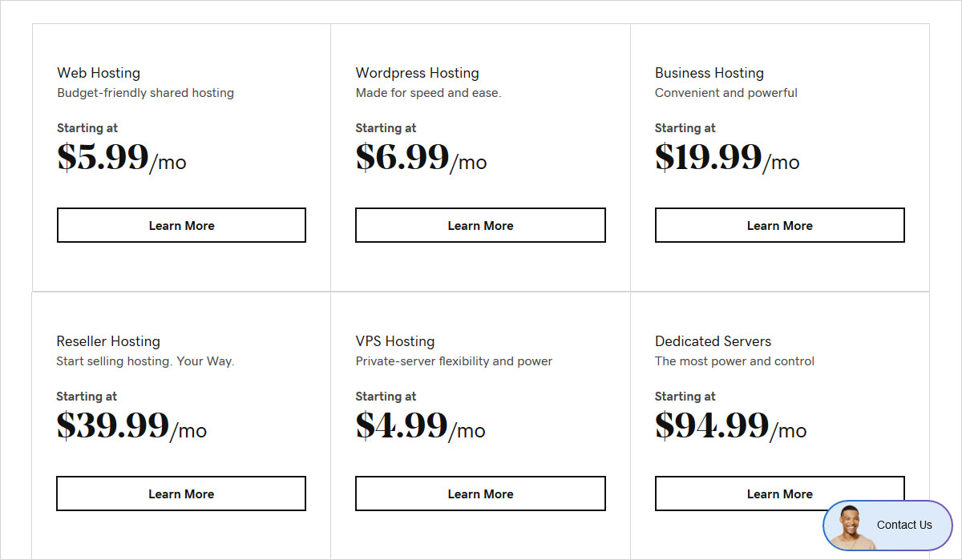Click the Business Hosting heading
The height and width of the screenshot is (560, 962).
tap(709, 73)
